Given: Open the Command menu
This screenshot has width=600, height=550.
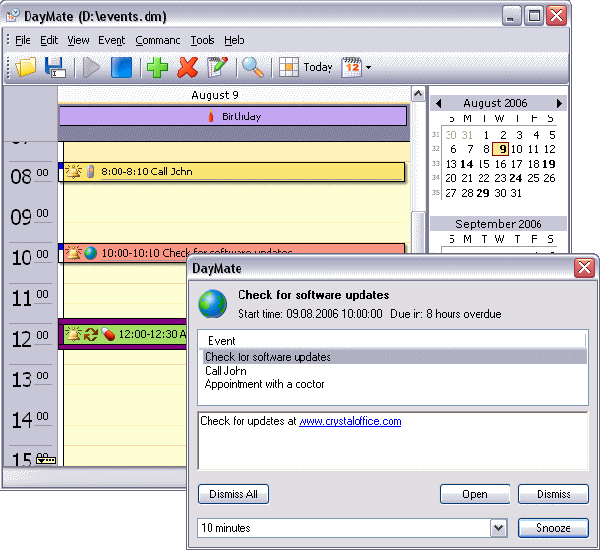Looking at the screenshot, I should point(158,40).
